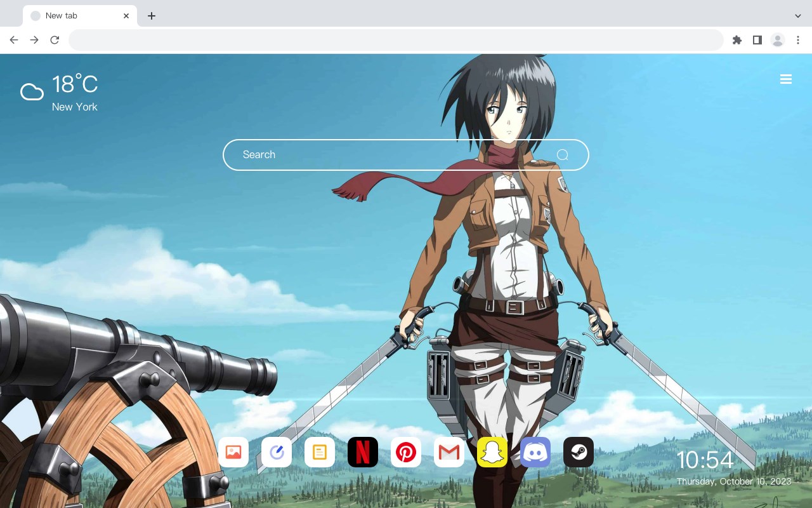Click the Thursday, October 10, 2023 date

pyautogui.click(x=734, y=481)
